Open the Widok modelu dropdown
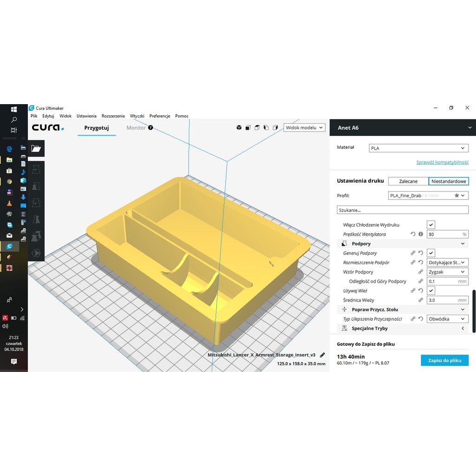 coord(304,127)
